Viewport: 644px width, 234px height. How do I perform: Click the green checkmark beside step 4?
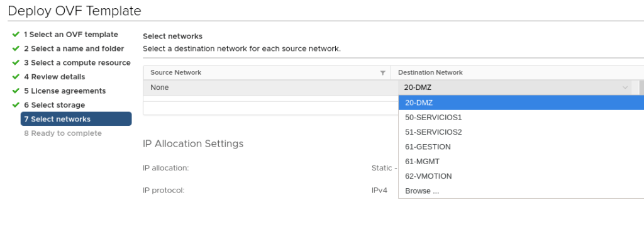tap(16, 76)
